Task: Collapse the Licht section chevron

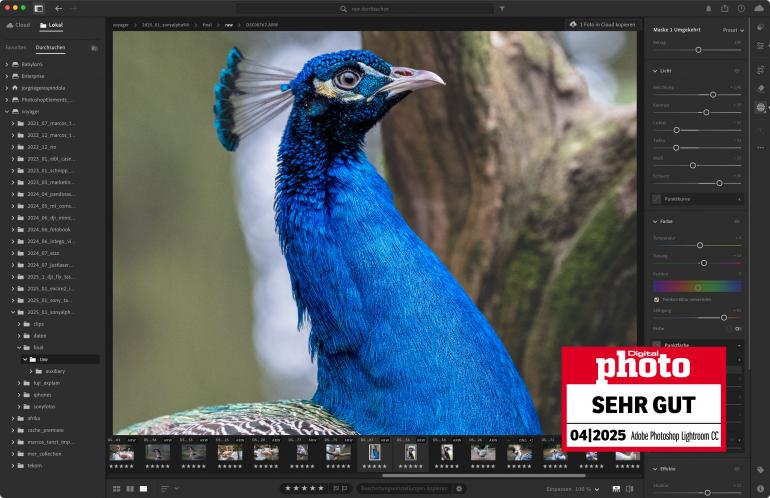Action: point(655,71)
